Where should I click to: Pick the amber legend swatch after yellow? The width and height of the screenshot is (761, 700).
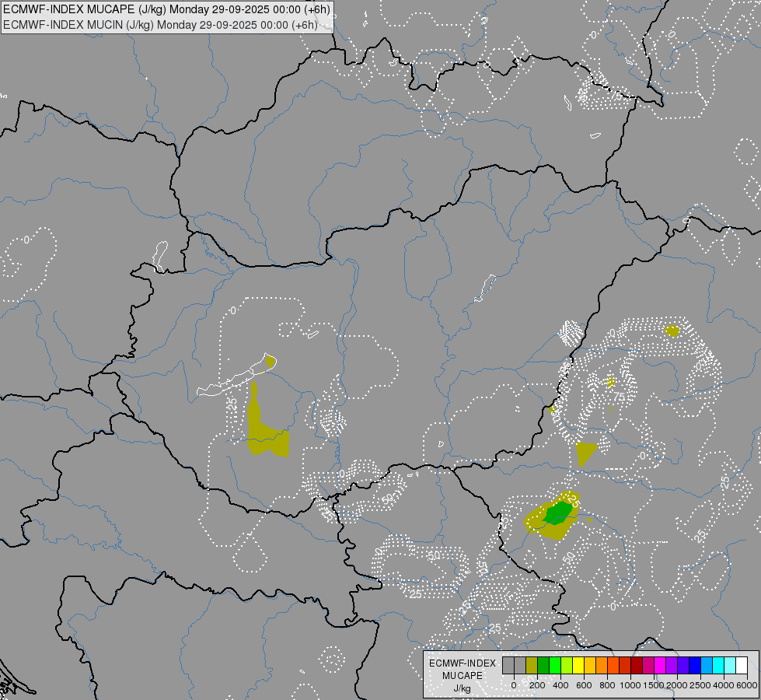[x=590, y=665]
